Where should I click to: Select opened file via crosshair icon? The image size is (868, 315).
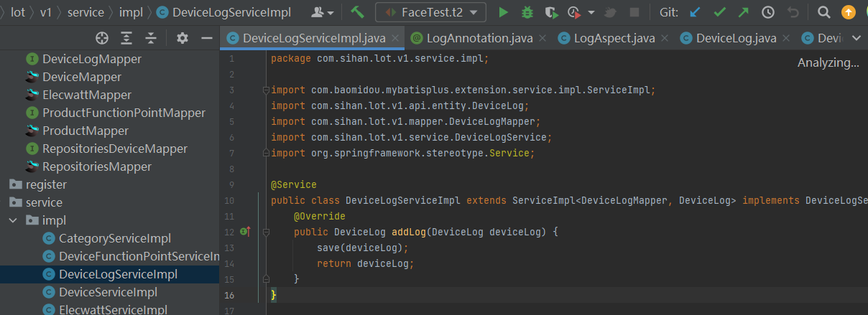tap(102, 38)
